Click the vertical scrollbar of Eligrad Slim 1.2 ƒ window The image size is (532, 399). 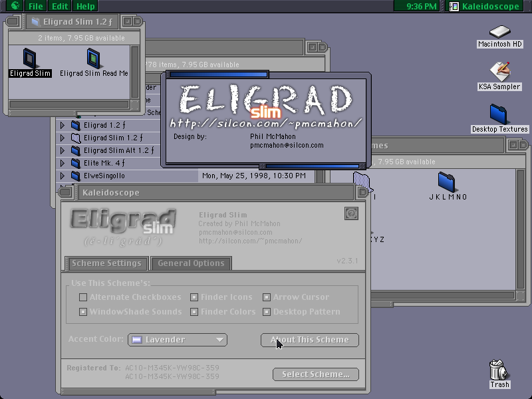point(135,72)
